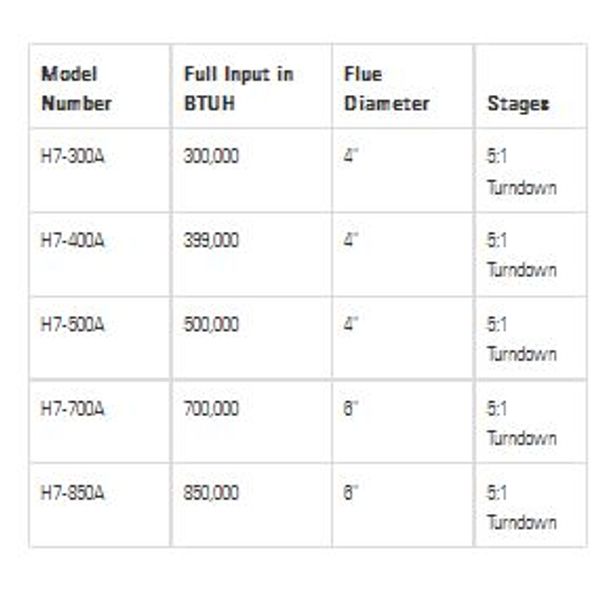The image size is (600, 600).
Task: Select the flue diameter for H7-500A
Action: pos(351,324)
